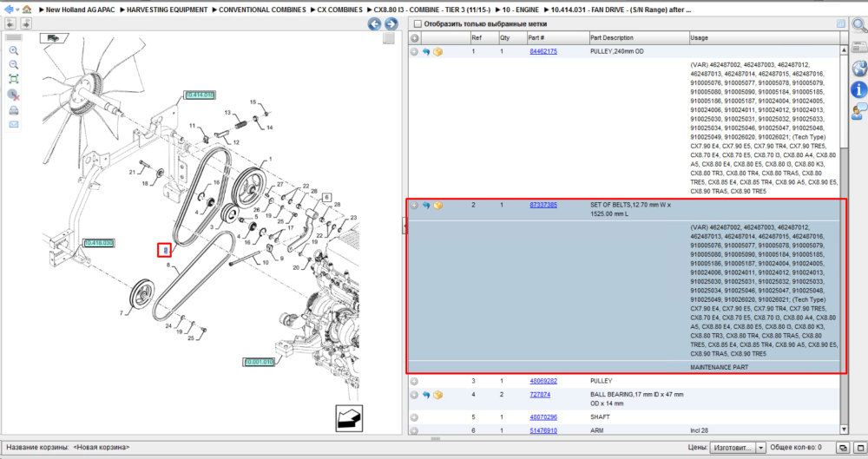Image resolution: width=868 pixels, height=459 pixels.
Task: Go to the home page icon
Action: [27, 10]
